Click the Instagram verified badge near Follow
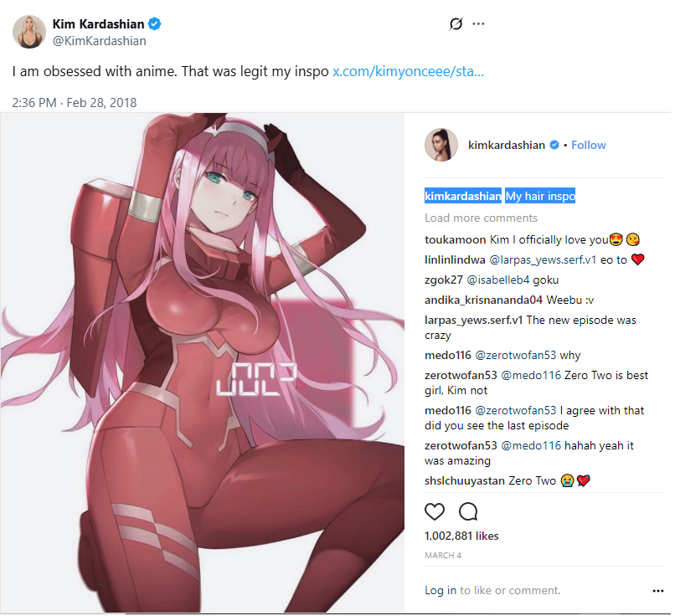675x616 pixels. click(554, 145)
